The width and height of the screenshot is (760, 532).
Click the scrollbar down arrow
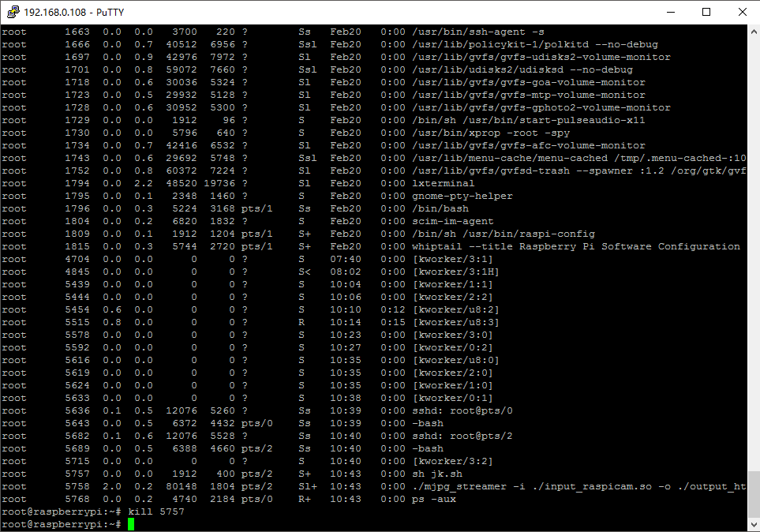[754, 524]
